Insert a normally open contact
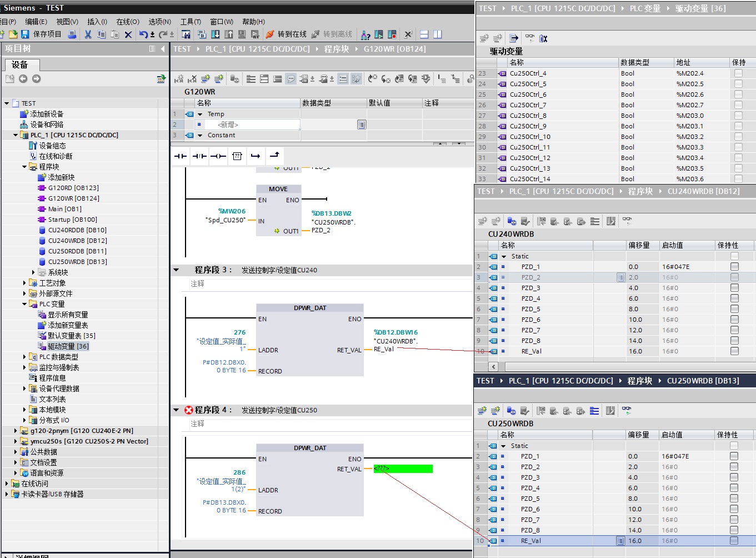This screenshot has width=756, height=558. 181,156
